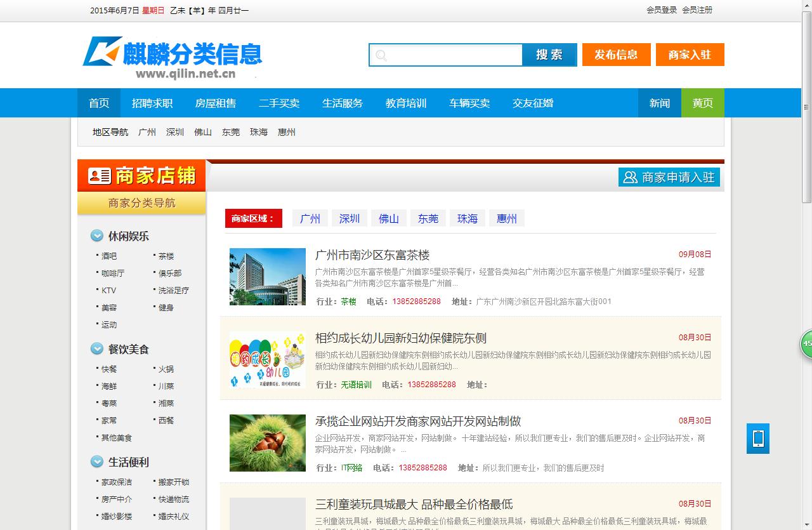Filter 商家区域 by 佛山
This screenshot has width=812, height=530.
point(389,218)
